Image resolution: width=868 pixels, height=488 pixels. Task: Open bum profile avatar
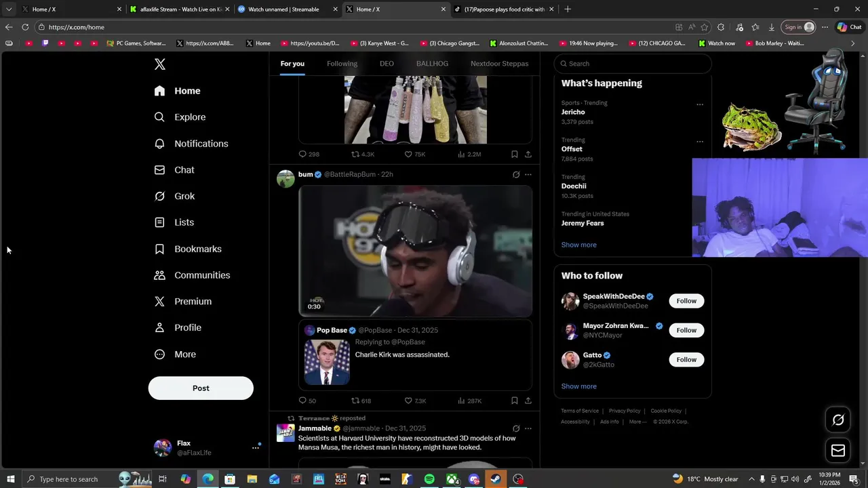point(286,179)
